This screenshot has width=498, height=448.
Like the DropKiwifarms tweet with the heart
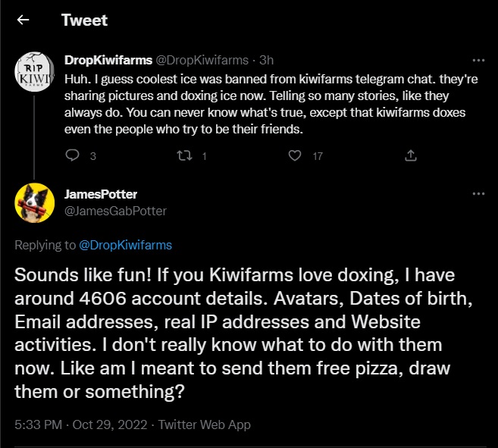tap(295, 156)
